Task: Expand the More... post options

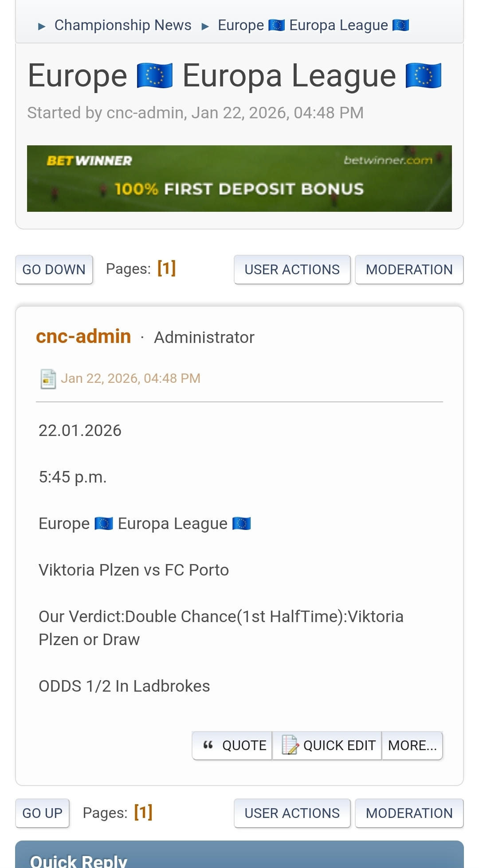Action: tap(412, 745)
